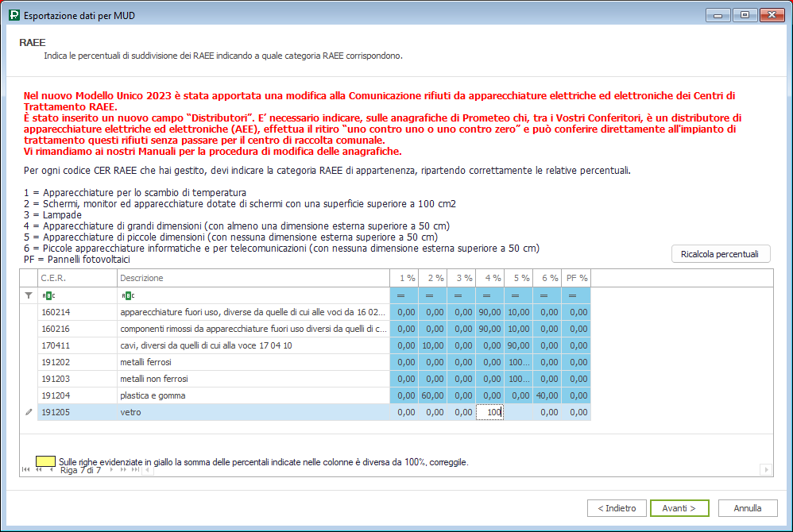Click the pencil edit indicator on row 191205
Image resolution: width=793 pixels, height=532 pixels.
click(29, 412)
